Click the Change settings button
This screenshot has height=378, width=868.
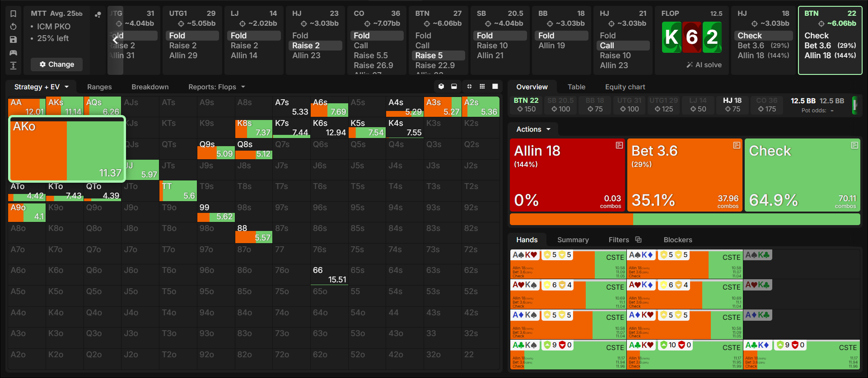coord(57,65)
